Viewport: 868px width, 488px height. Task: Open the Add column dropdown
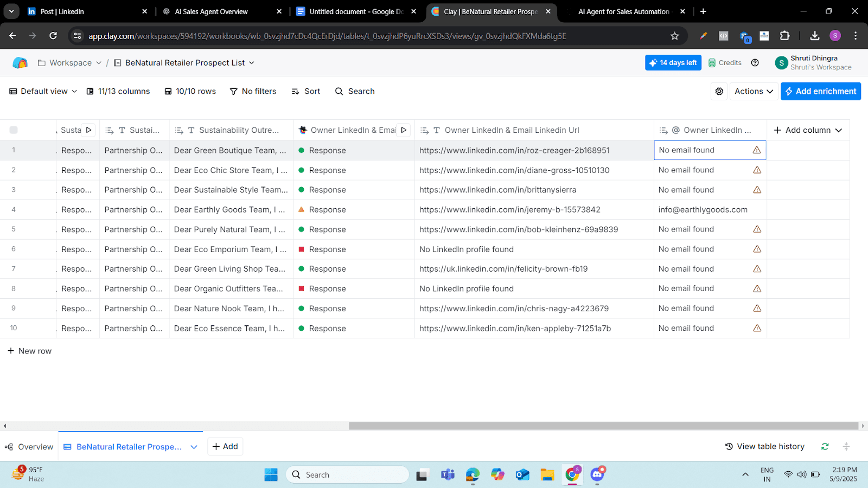(808, 130)
